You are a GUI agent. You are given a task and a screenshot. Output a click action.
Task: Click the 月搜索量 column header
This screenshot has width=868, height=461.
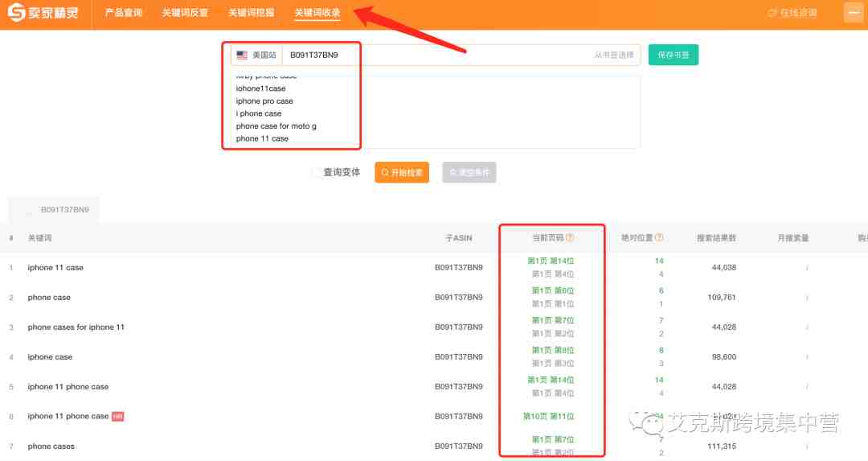[792, 237]
